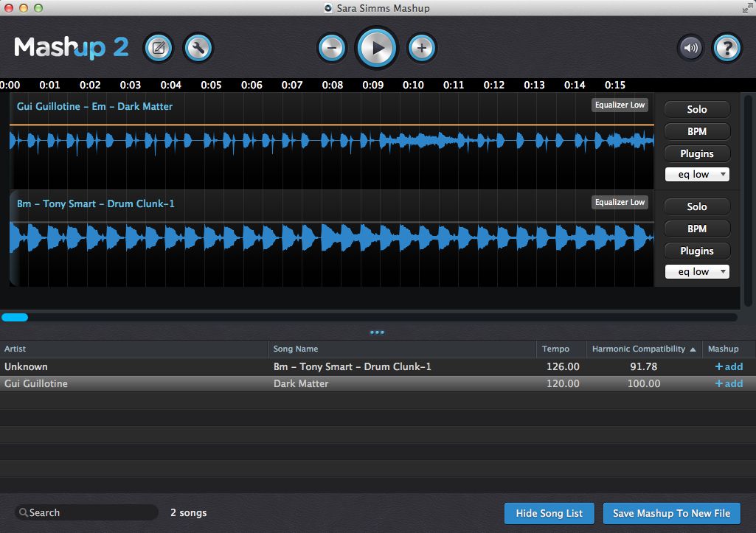Solo the Tony Smart Drum Clunk track
This screenshot has width=756, height=533.
(696, 206)
